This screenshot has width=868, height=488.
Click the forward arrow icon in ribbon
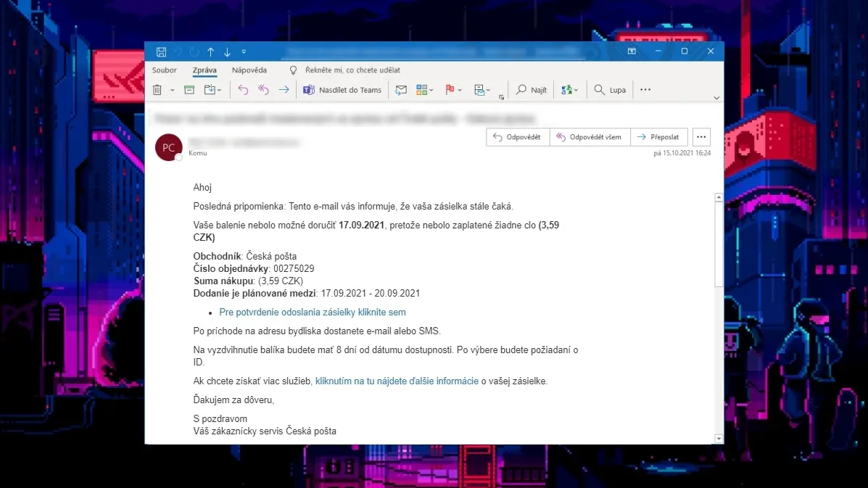(x=284, y=90)
